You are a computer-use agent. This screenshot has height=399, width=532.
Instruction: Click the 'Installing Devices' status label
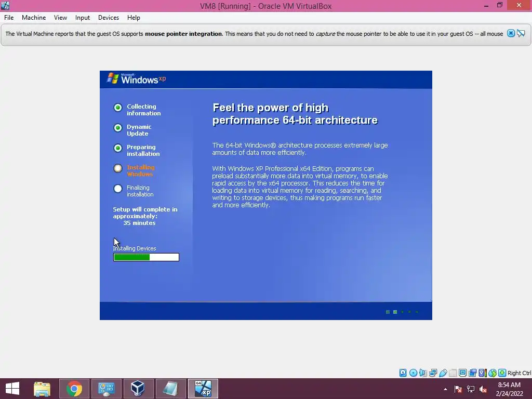pos(135,248)
